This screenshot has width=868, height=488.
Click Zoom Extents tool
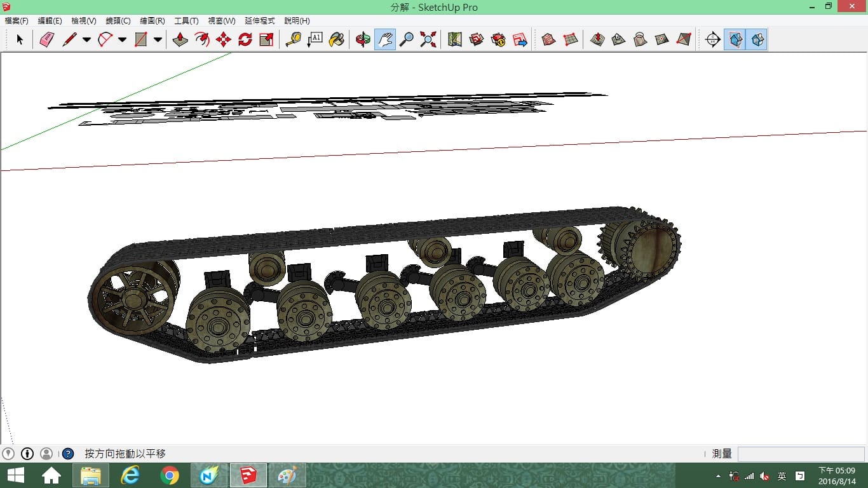click(x=428, y=39)
